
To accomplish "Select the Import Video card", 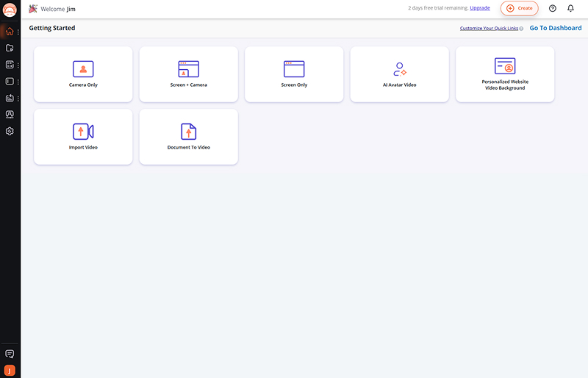I will (x=83, y=137).
